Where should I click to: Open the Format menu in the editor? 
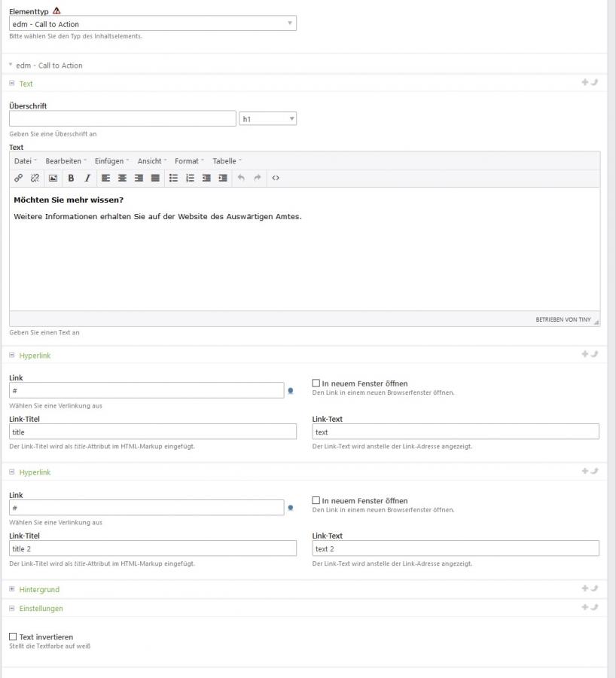click(189, 161)
